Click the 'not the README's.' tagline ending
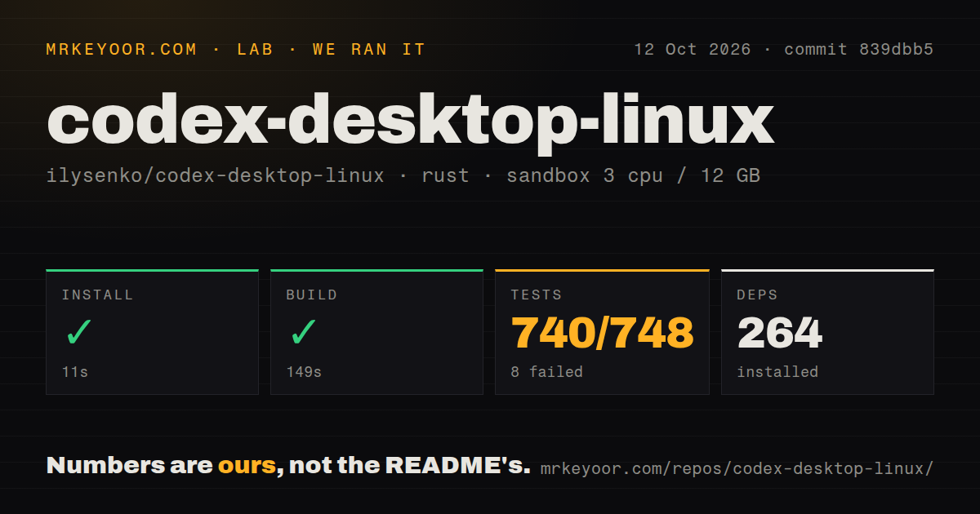The image size is (980, 514). 409,466
